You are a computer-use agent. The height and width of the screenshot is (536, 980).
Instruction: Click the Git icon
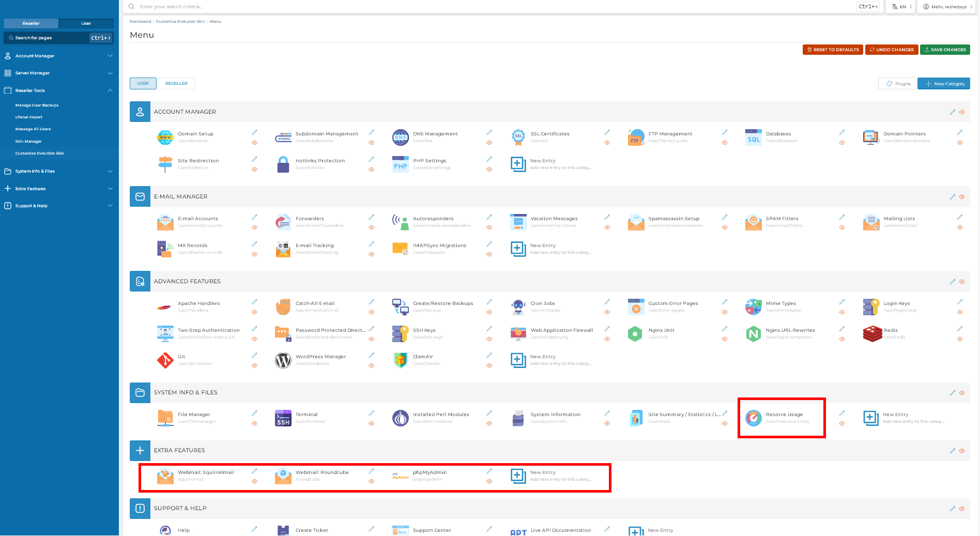(x=165, y=360)
